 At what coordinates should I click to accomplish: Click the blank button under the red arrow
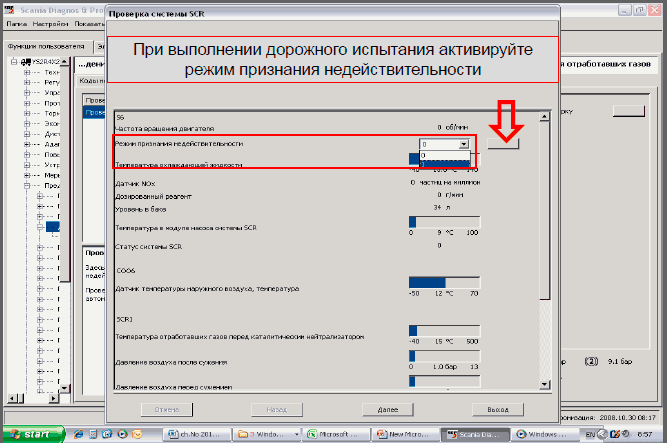pos(504,145)
